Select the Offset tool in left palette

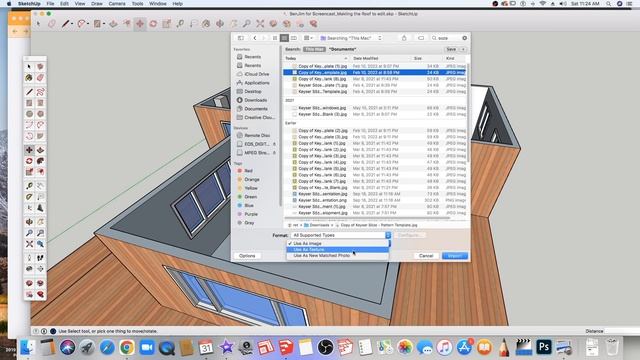(40, 172)
